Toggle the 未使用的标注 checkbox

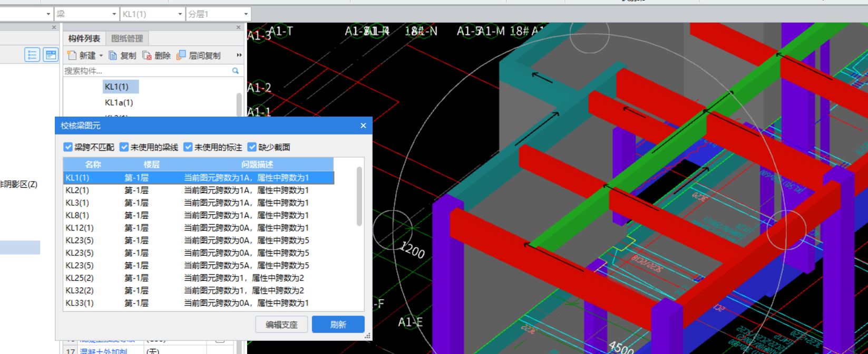(188, 147)
